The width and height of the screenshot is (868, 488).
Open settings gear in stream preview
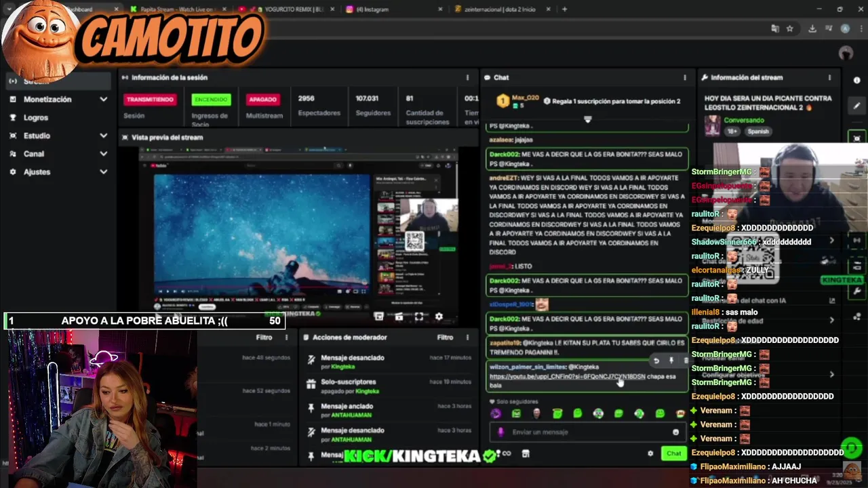click(x=439, y=317)
